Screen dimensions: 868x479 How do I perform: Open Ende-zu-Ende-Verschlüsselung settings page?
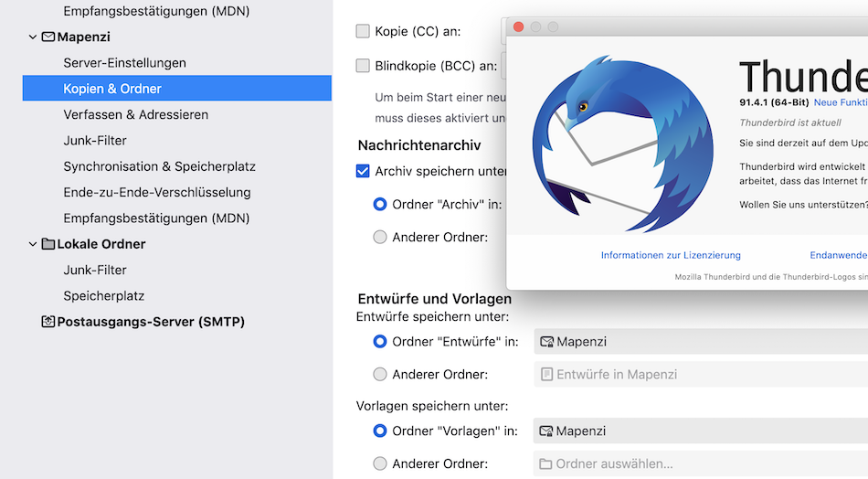[156, 192]
